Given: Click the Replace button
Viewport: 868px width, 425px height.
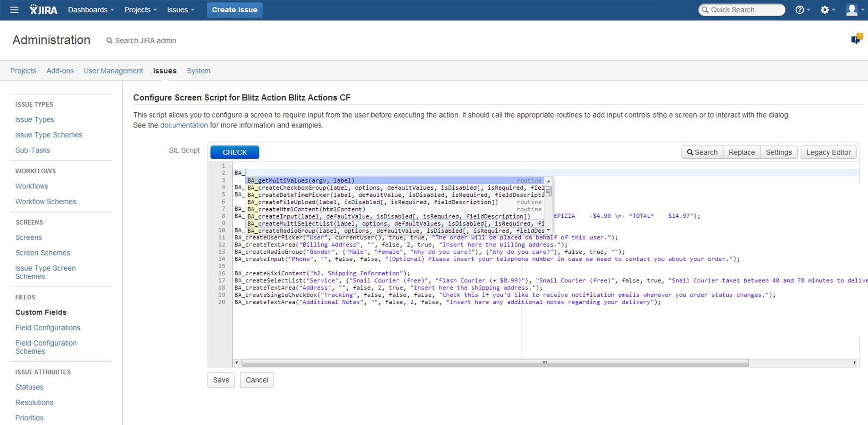Looking at the screenshot, I should point(742,153).
